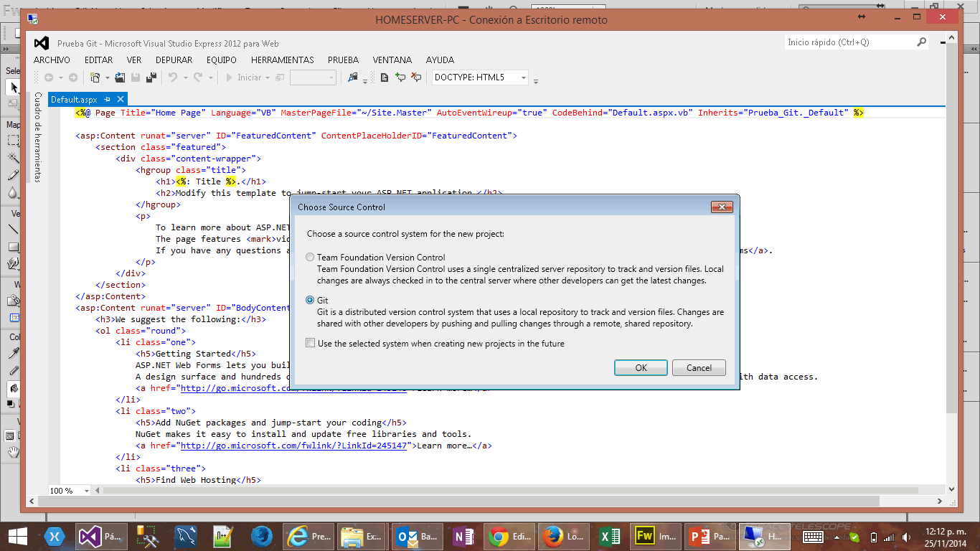Select the marquee tool in Fireworks panel
This screenshot has height=551, width=980.
point(14,141)
